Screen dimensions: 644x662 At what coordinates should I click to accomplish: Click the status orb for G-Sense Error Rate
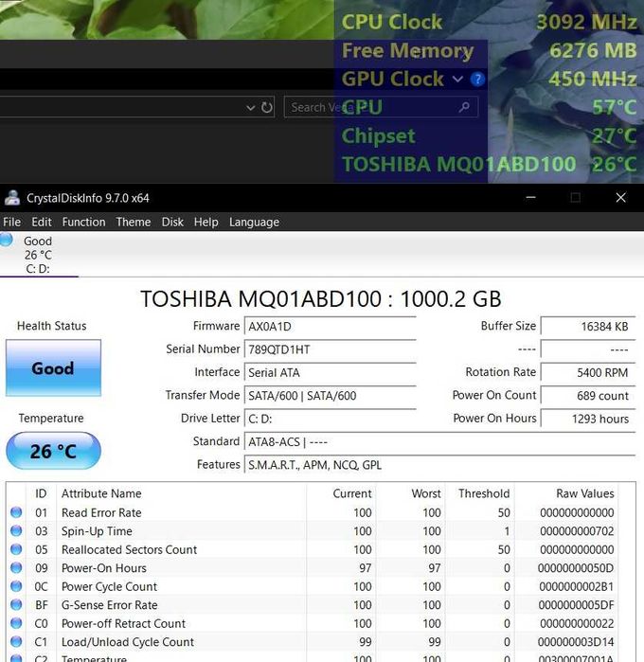(16, 605)
